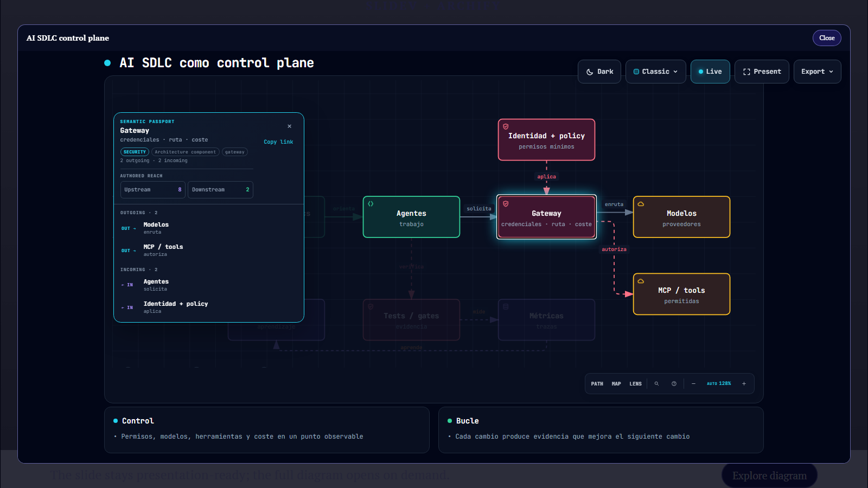868x488 pixels.
Task: Enable LENS mode in diagram toolbar
Action: tap(635, 384)
